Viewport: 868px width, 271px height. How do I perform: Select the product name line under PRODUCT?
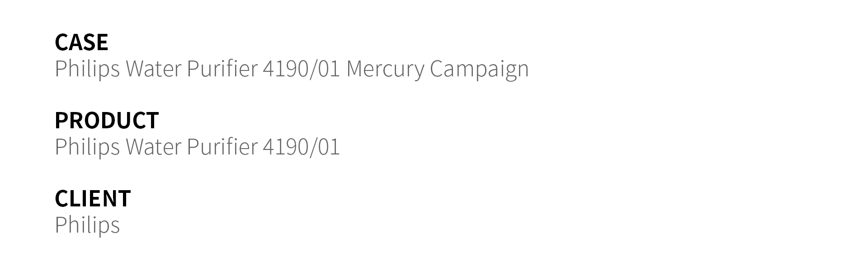197,147
